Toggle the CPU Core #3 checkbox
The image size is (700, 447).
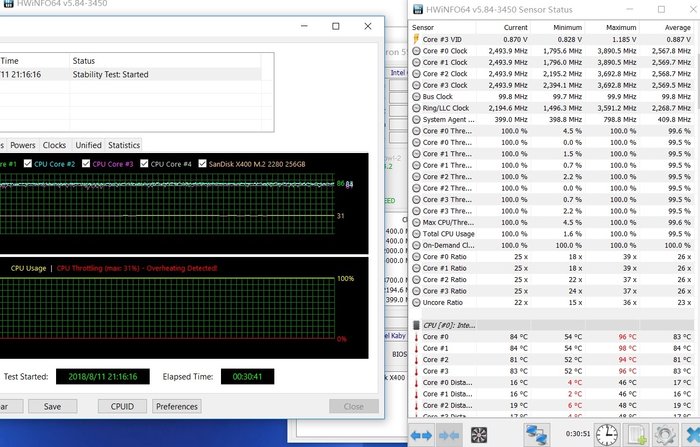tap(86, 164)
